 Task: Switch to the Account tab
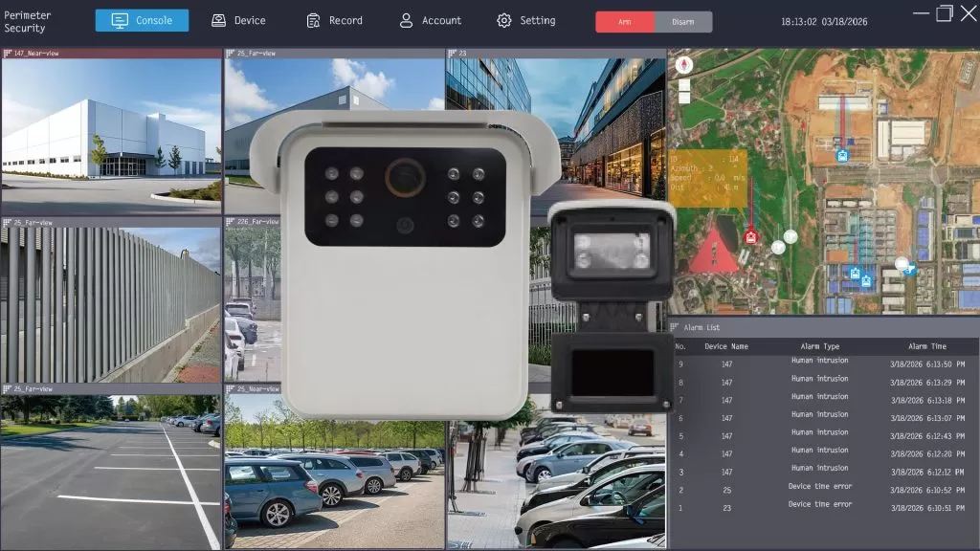(431, 19)
